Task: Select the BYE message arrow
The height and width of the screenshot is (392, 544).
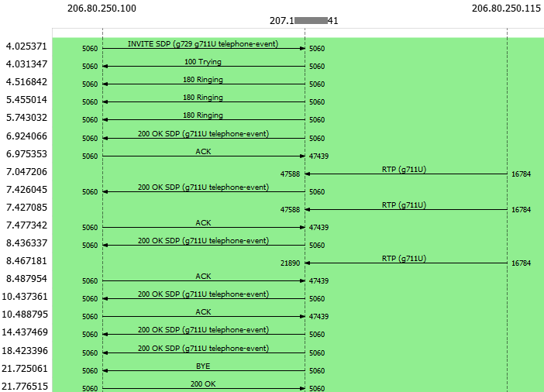Action: coord(203,370)
